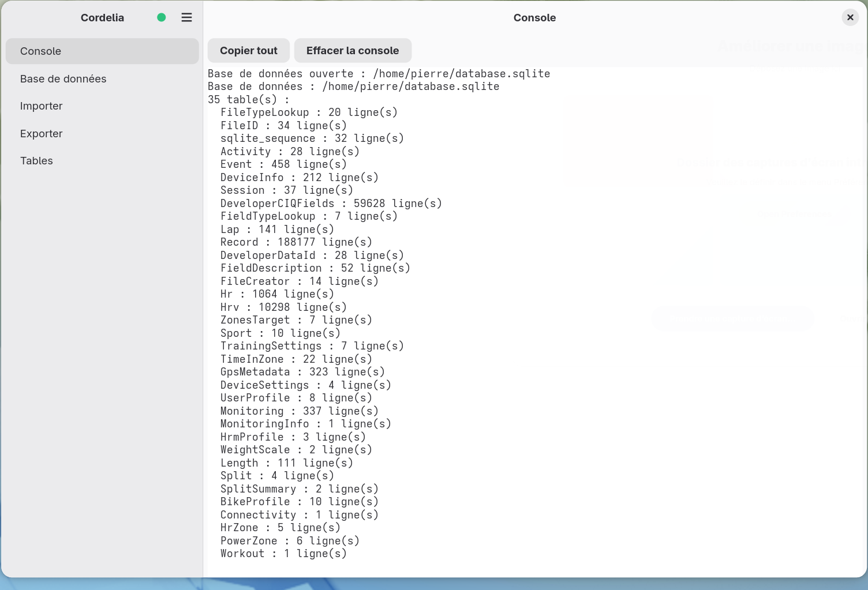
Task: Click the TimeInZone : 22 ligne(s) row
Action: [x=296, y=359]
